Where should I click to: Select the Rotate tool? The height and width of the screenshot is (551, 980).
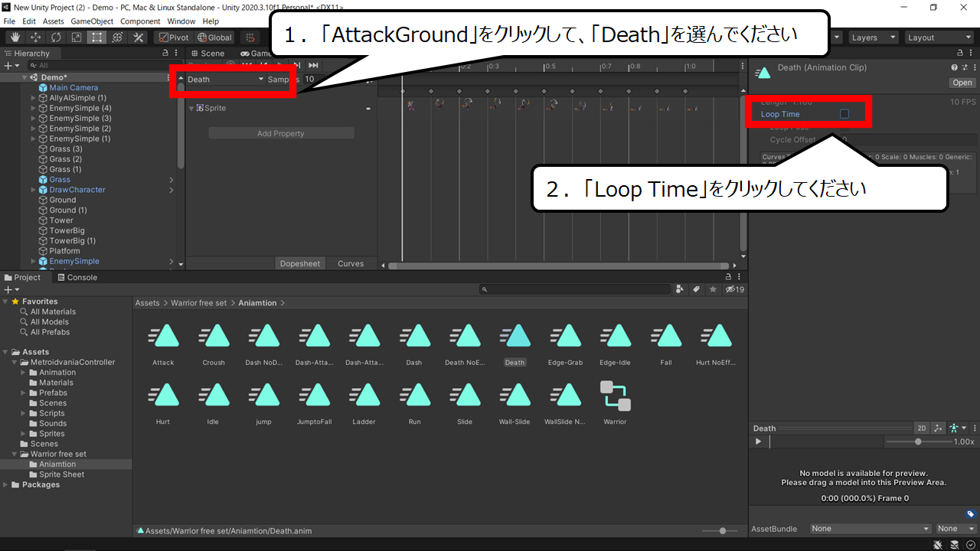56,37
